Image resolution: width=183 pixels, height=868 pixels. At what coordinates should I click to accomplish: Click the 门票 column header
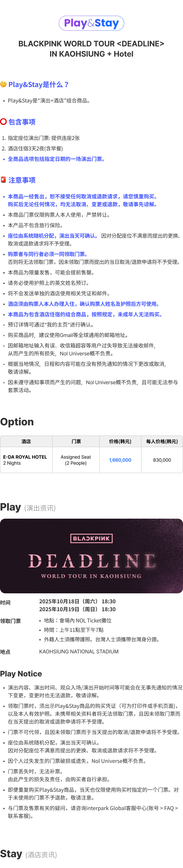pyautogui.click(x=76, y=441)
